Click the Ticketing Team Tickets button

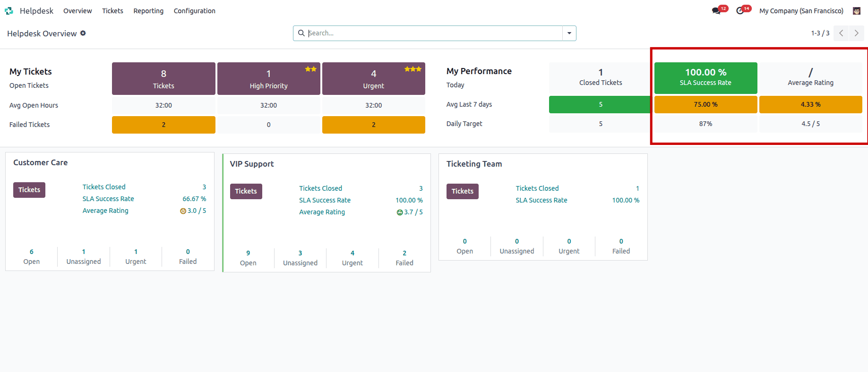[x=463, y=191]
